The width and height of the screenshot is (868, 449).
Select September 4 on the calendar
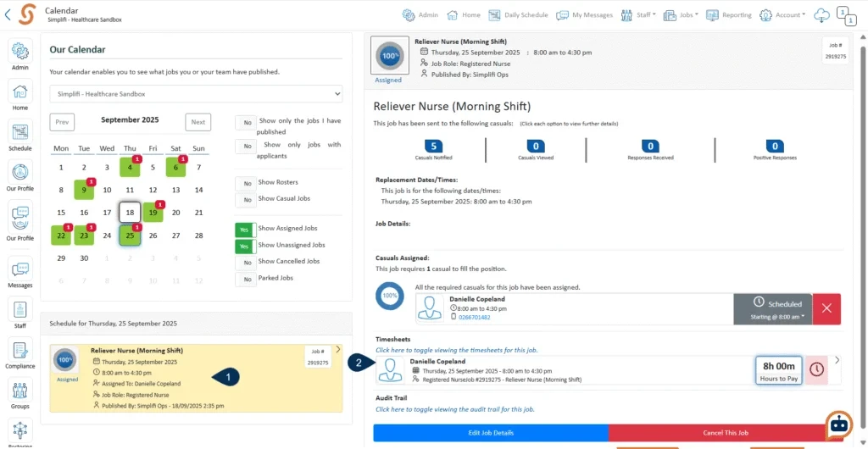(130, 167)
